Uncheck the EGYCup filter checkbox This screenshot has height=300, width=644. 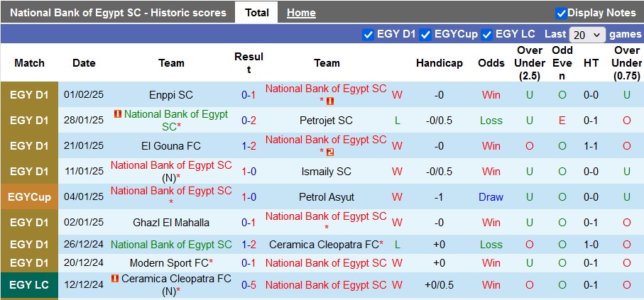(x=425, y=34)
